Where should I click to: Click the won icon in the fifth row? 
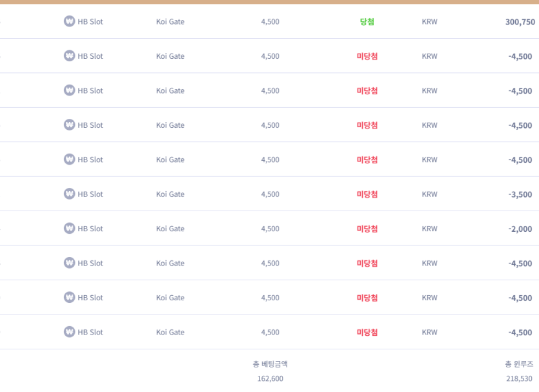[x=70, y=160]
